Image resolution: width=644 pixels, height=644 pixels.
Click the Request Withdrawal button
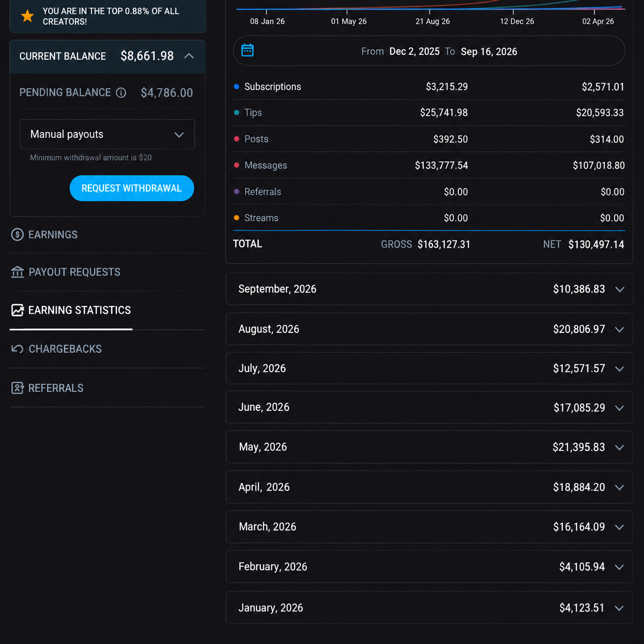(131, 188)
